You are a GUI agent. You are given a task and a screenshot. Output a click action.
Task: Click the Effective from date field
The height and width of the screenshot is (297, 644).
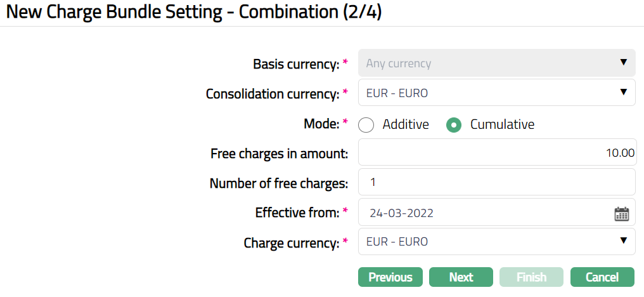tap(482, 213)
